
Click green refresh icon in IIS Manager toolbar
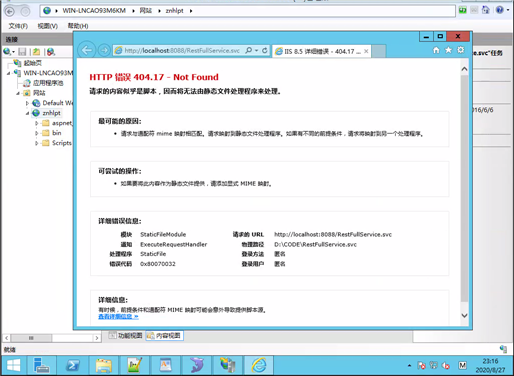pyautogui.click(x=463, y=10)
